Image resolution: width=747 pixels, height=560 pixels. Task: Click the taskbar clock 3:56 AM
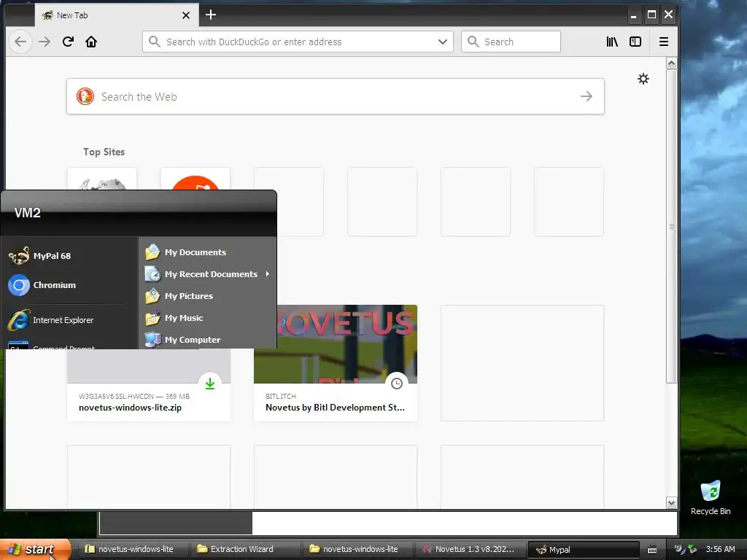(720, 549)
